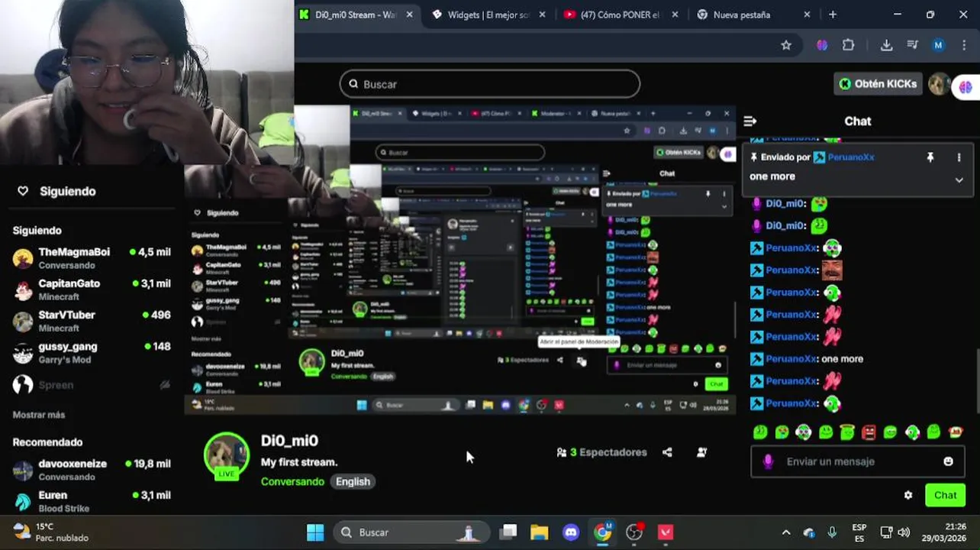
Task: Click the ESP ES language indicator
Action: click(x=859, y=532)
